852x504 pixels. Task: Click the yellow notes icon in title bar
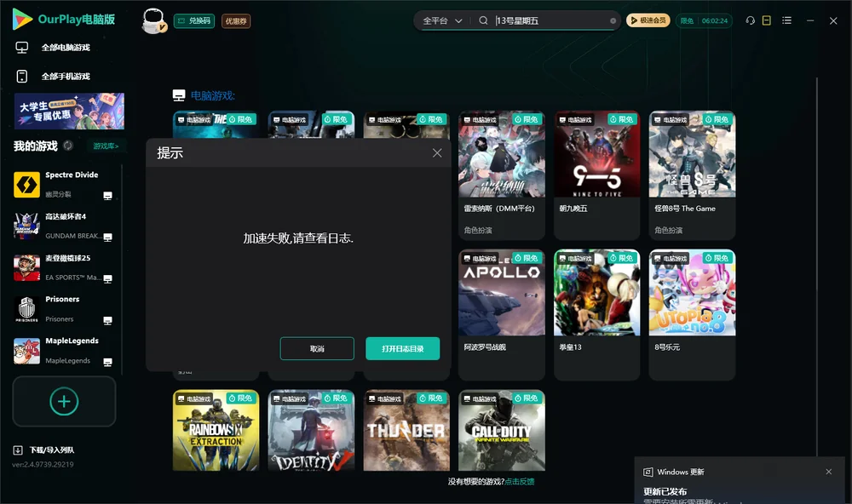coord(767,20)
